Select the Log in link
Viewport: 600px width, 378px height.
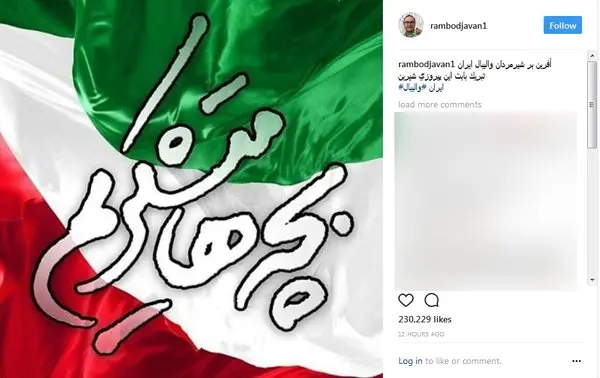click(x=410, y=361)
